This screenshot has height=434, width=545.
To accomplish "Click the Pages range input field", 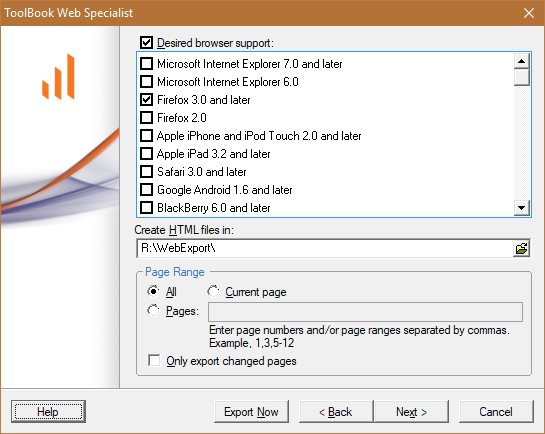I will coord(365,312).
